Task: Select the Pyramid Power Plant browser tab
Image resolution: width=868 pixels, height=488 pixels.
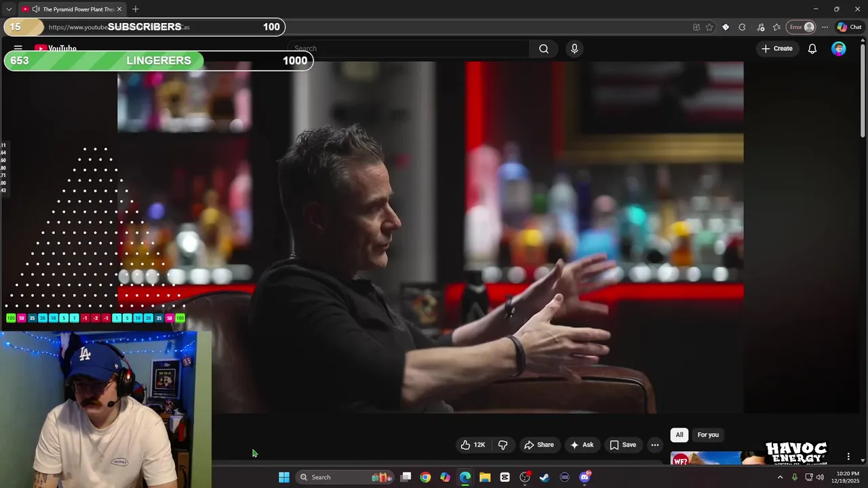Action: [72, 9]
